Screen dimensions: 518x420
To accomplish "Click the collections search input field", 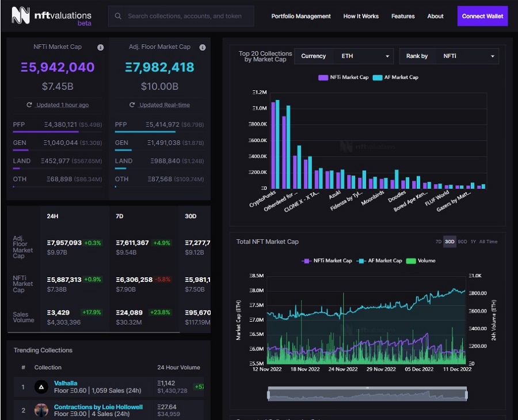I will point(184,16).
